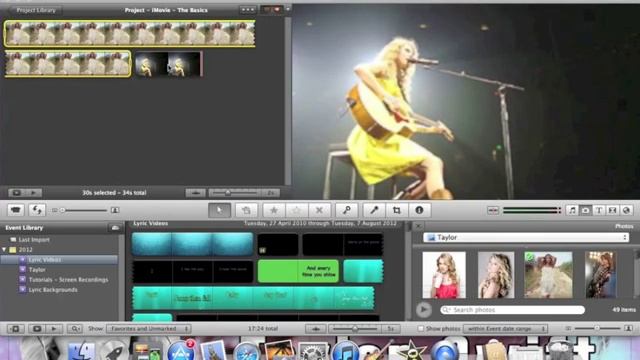The height and width of the screenshot is (360, 640).
Task: Toggle Event Library visibility button
Action: [16, 329]
